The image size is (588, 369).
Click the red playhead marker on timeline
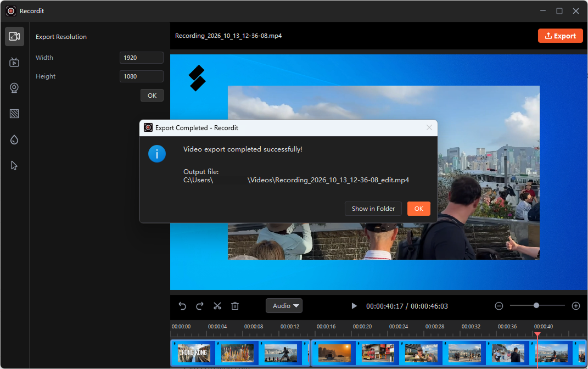(537, 334)
